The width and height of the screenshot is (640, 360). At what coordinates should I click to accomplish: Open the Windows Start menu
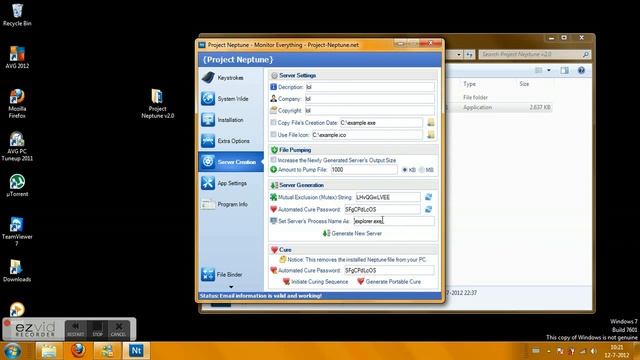(x=12, y=351)
